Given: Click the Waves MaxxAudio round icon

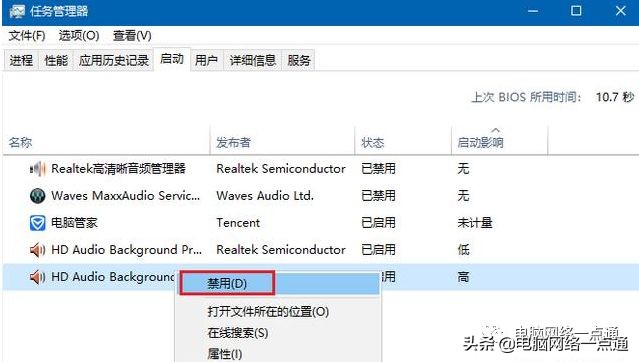Looking at the screenshot, I should [x=37, y=196].
